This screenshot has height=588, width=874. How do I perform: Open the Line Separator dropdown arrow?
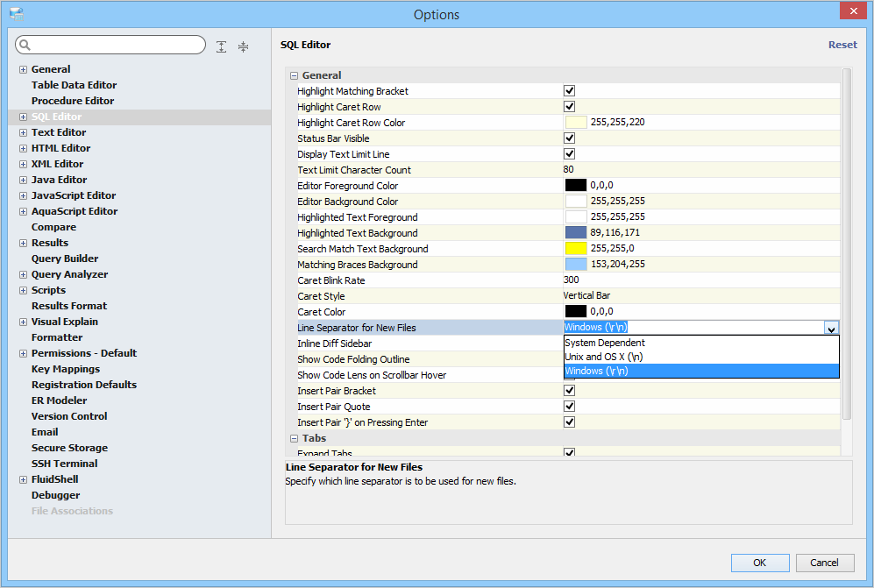click(831, 328)
